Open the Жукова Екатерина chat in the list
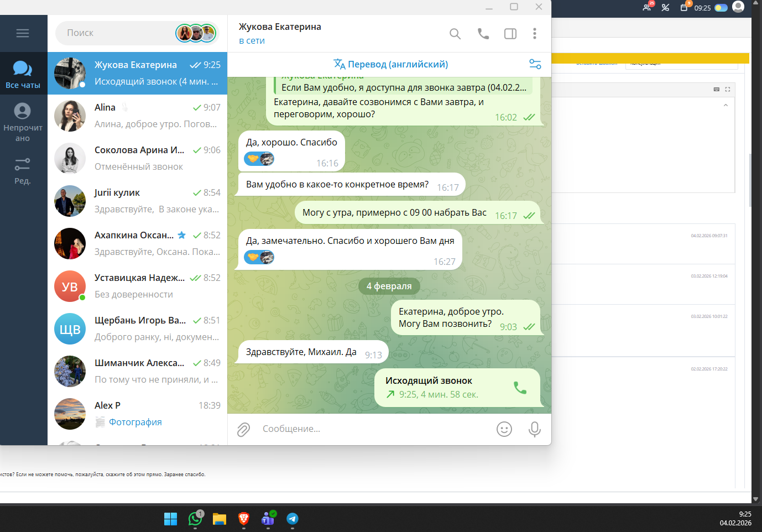 point(137,73)
